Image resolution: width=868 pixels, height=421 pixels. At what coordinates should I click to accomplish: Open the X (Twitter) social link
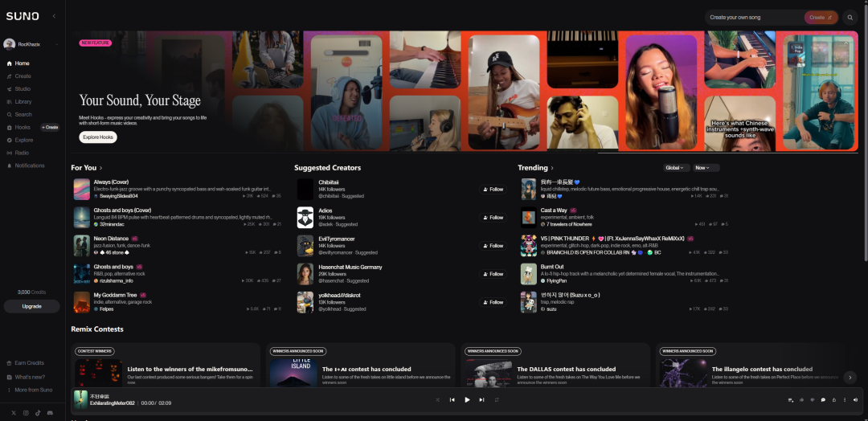[x=14, y=413]
